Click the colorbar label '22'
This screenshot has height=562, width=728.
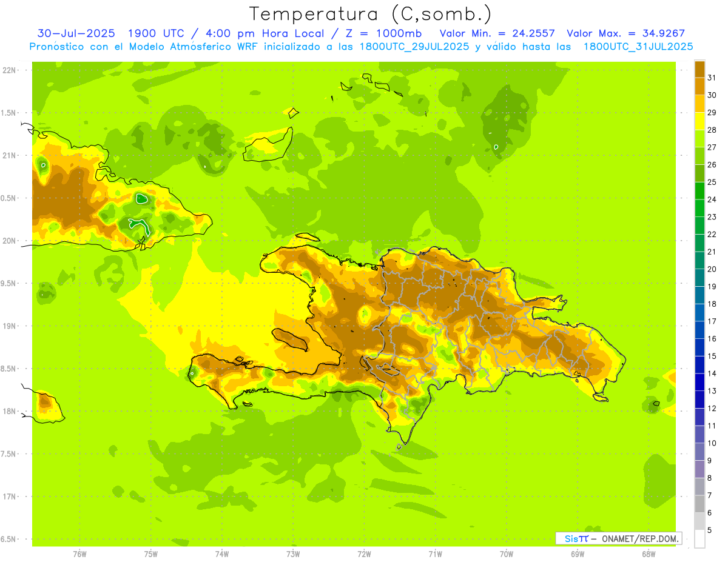point(712,234)
